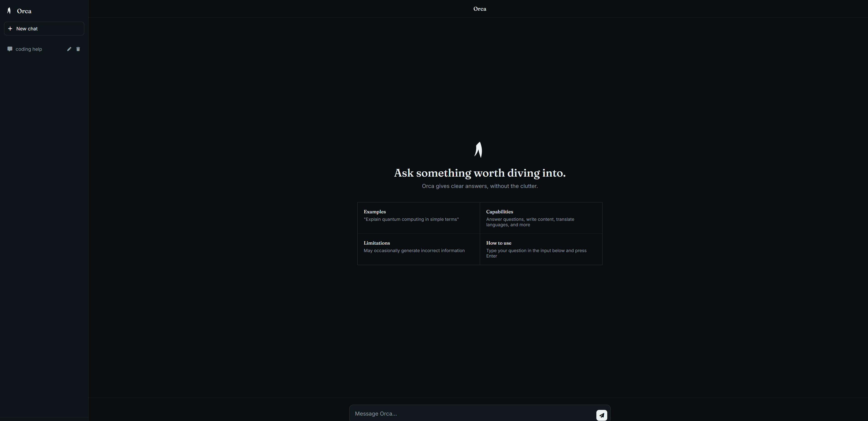Select the 'How to use' card
Screen dimensions: 868x421
point(541,249)
